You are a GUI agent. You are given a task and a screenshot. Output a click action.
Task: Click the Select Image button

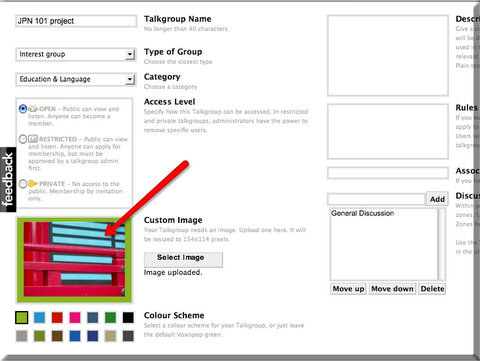pos(183,259)
